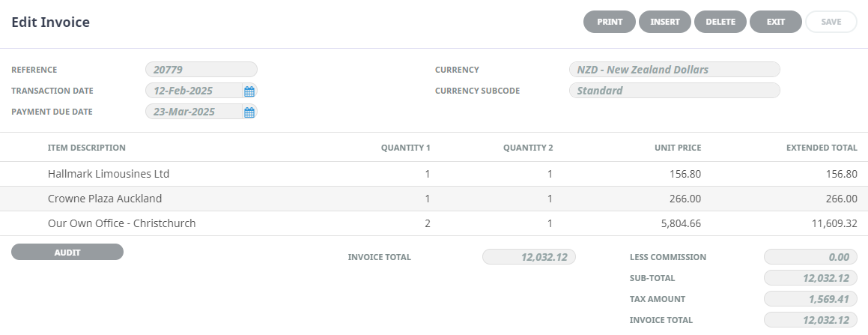868x335 pixels.
Task: Open the Payment Due Date calendar picker
Action: coord(249,112)
